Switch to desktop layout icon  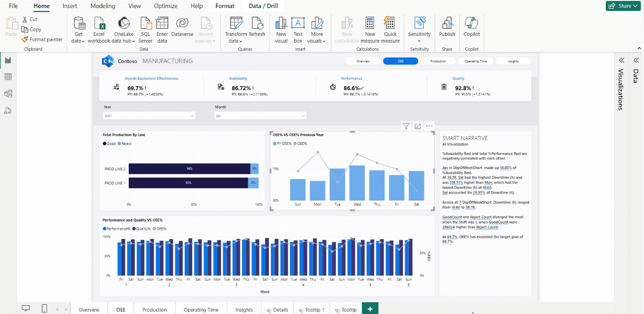[x=26, y=308]
